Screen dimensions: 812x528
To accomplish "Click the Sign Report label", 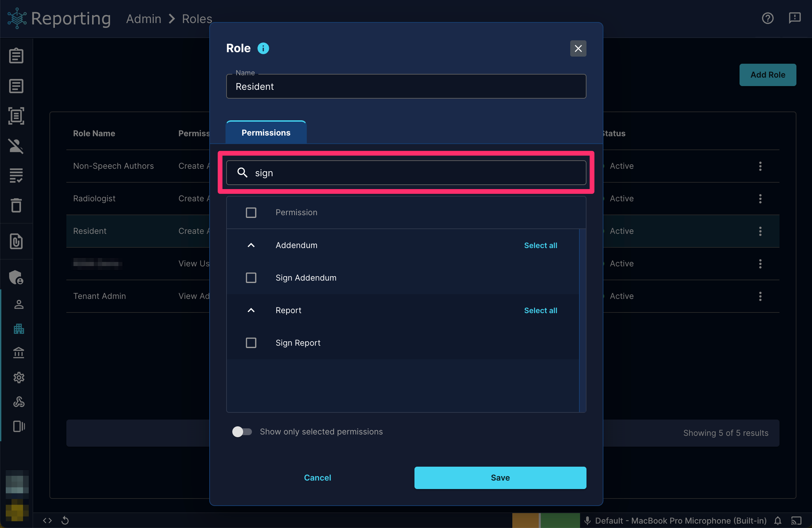I will [x=298, y=343].
